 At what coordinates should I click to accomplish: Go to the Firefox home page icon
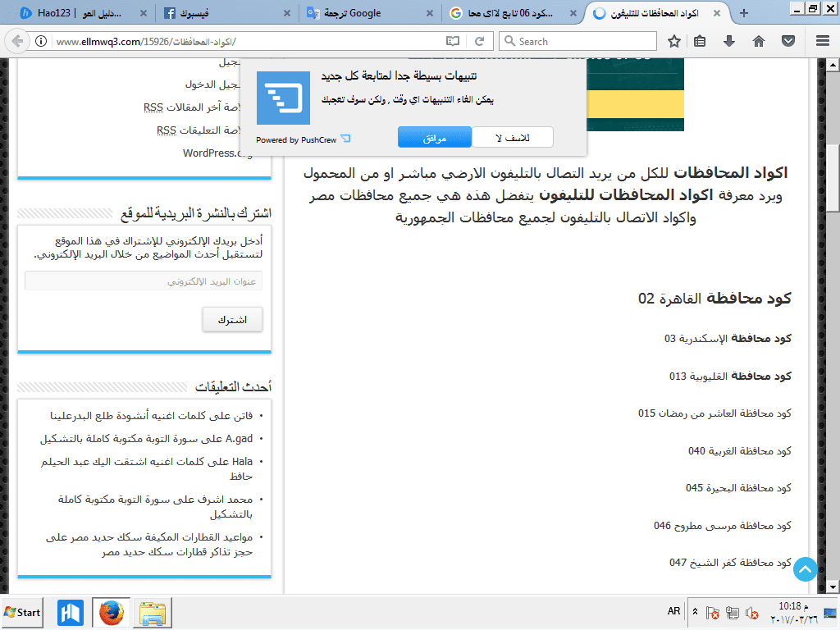[x=759, y=41]
